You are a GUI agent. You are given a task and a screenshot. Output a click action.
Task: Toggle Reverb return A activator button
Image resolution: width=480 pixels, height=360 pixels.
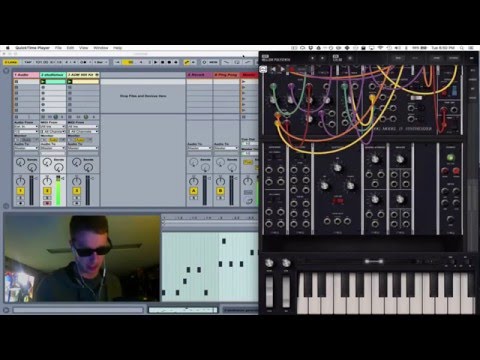tap(194, 191)
